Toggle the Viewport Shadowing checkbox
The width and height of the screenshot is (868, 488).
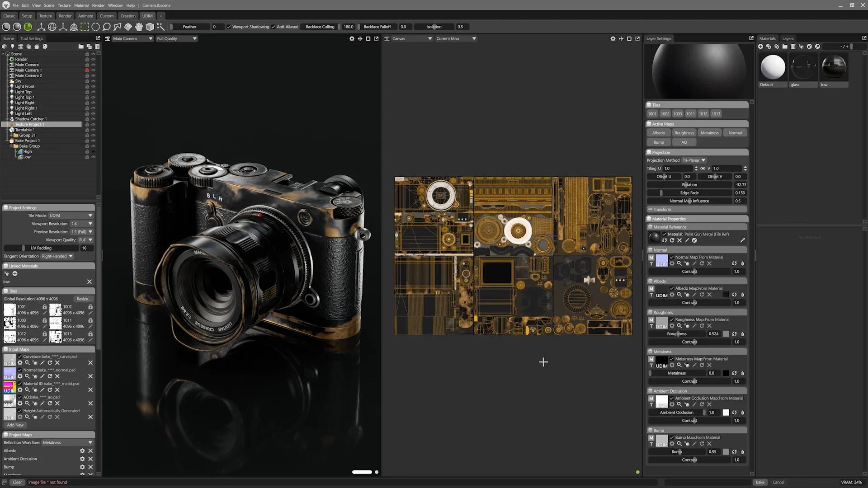point(229,27)
